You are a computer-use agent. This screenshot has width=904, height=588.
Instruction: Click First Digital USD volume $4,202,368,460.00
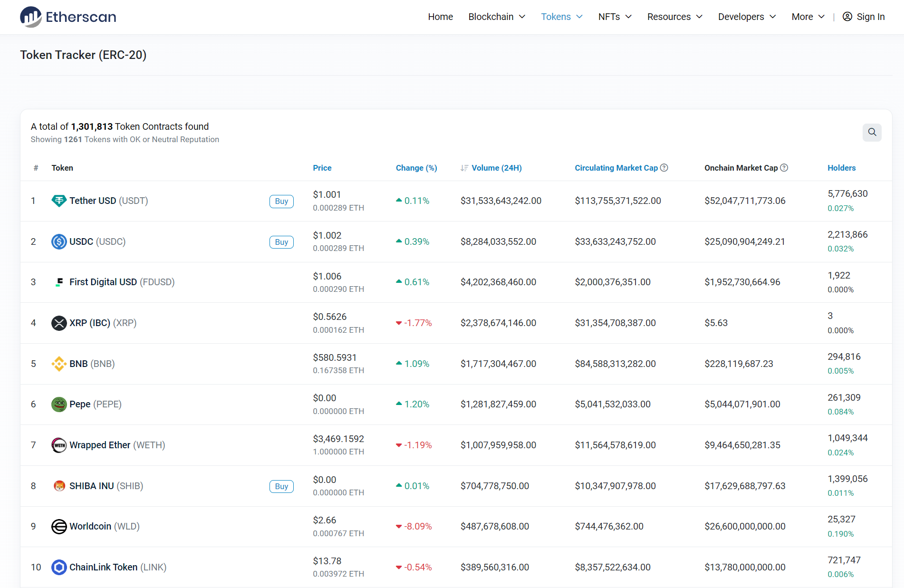click(498, 282)
